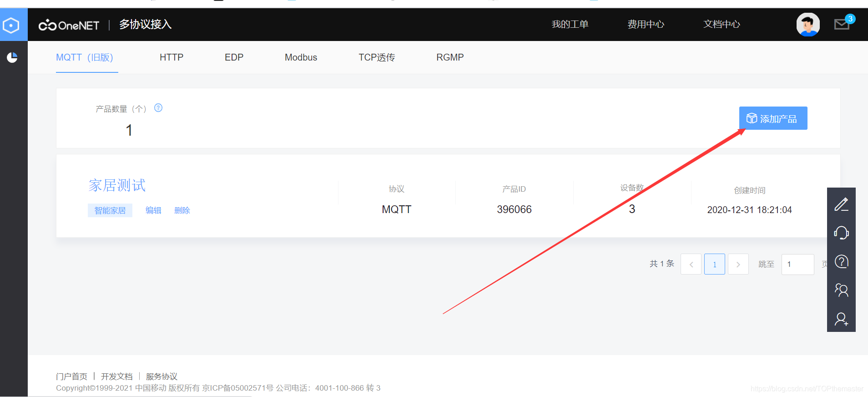
Task: Click the OneNET logo
Action: pos(69,25)
